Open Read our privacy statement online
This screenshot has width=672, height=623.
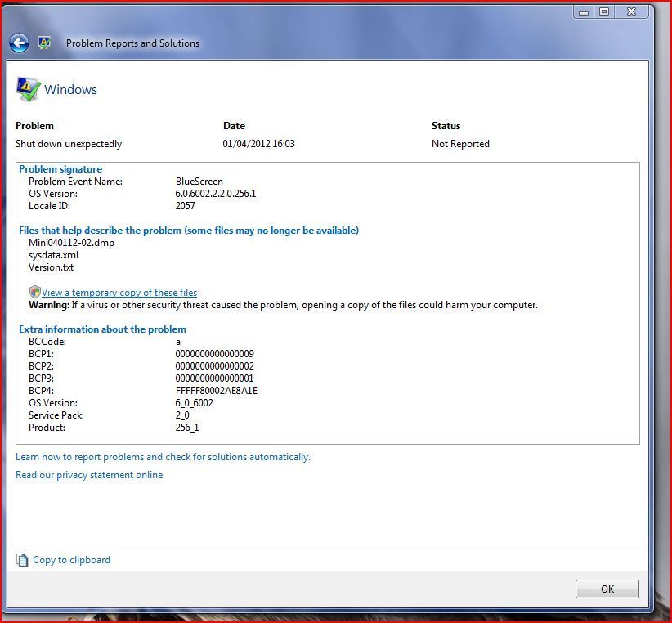(89, 475)
